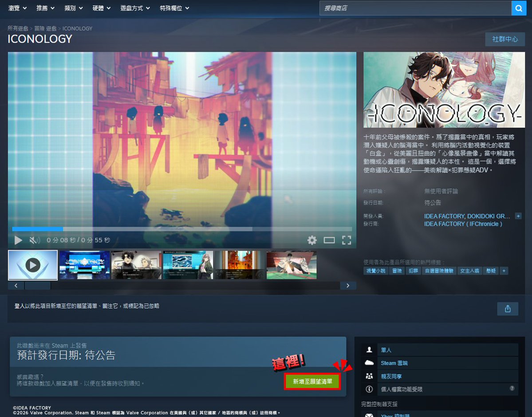Click the 冒險 tag
532x417 pixels.
click(397, 271)
